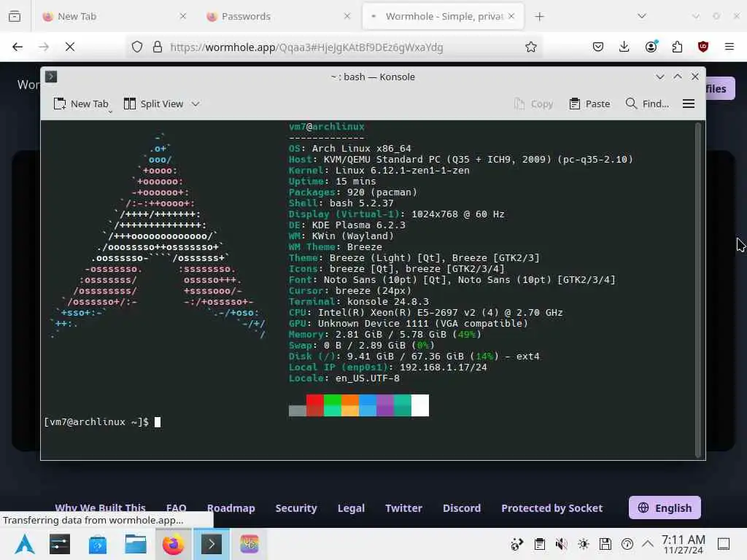The width and height of the screenshot is (747, 560).
Task: Open the Security footer link
Action: (296, 508)
